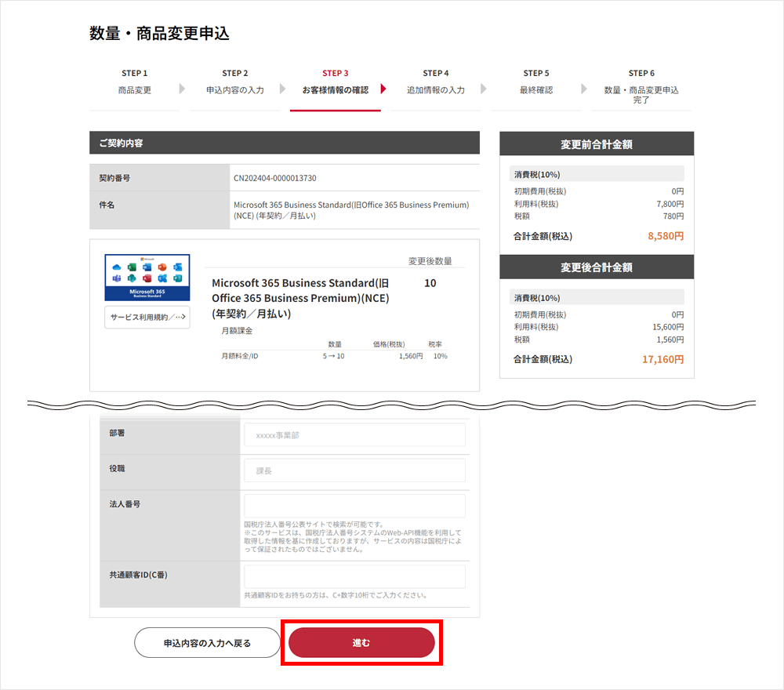Viewport: 784px width, 690px height.
Task: Click the 5 → 10 quantity change value
Action: (x=333, y=356)
